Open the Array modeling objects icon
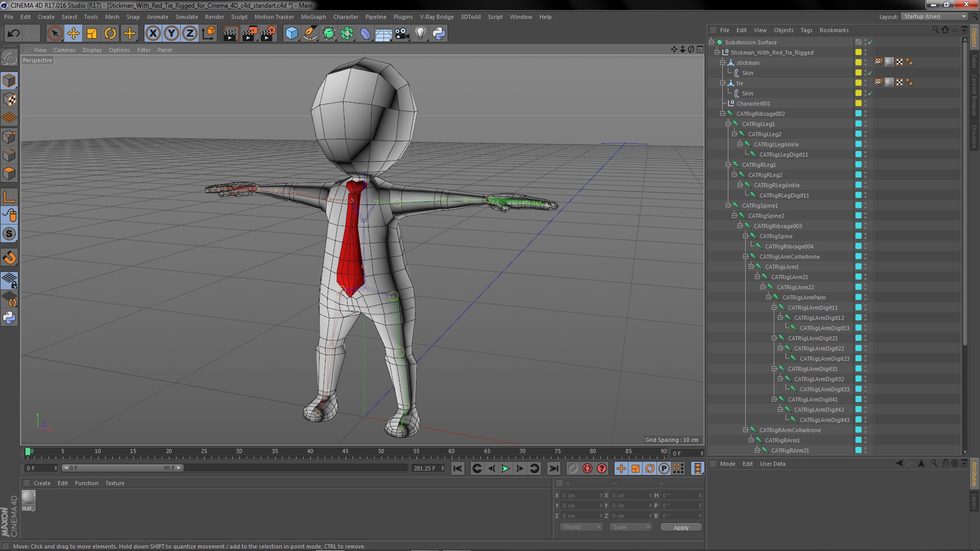The image size is (980, 551). click(347, 34)
